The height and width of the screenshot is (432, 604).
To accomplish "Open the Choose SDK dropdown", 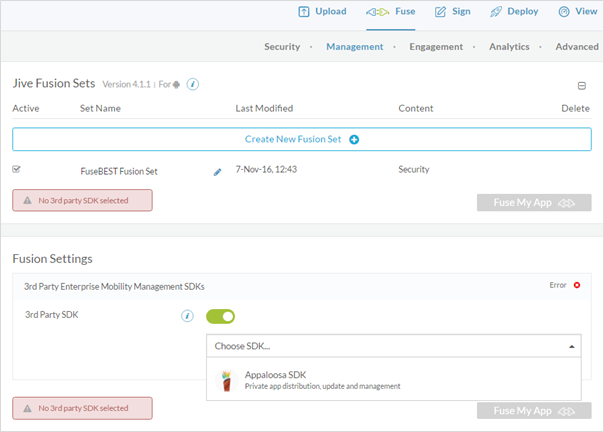I will click(x=394, y=346).
